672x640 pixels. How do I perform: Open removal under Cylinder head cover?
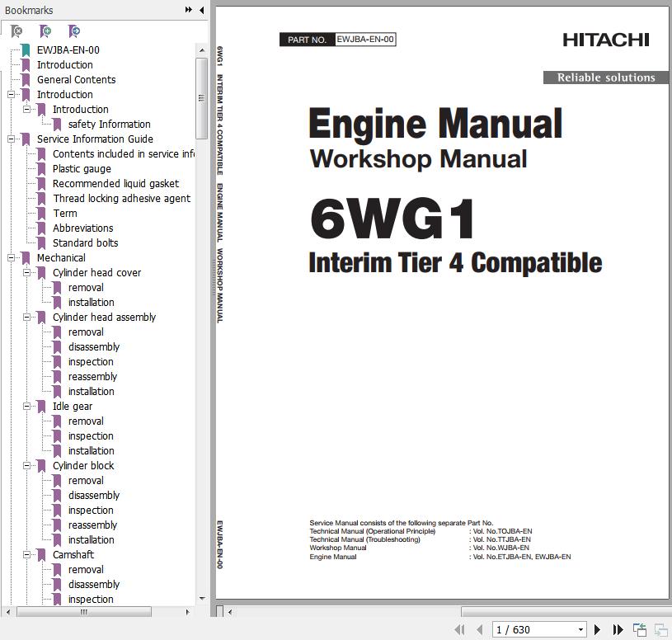[x=86, y=288]
